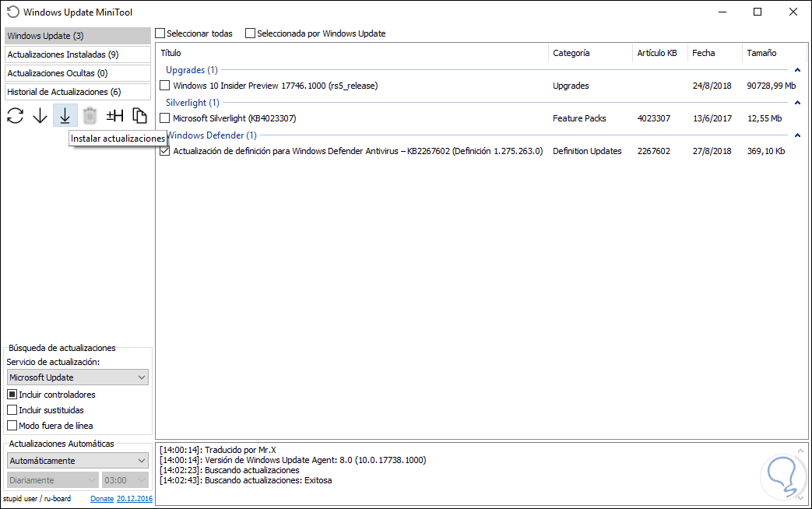Click log line Versión de Windows Update Agent
Viewport: 812px width, 509px height.
pos(293,460)
